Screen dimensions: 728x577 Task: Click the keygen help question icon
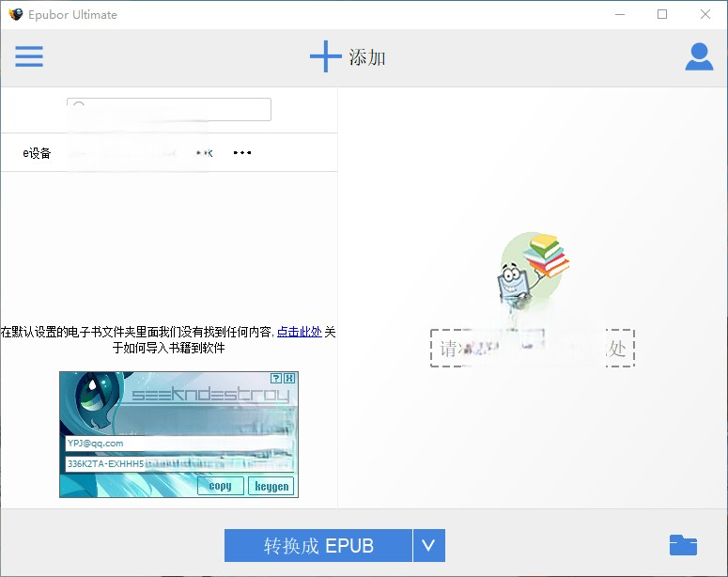click(276, 378)
